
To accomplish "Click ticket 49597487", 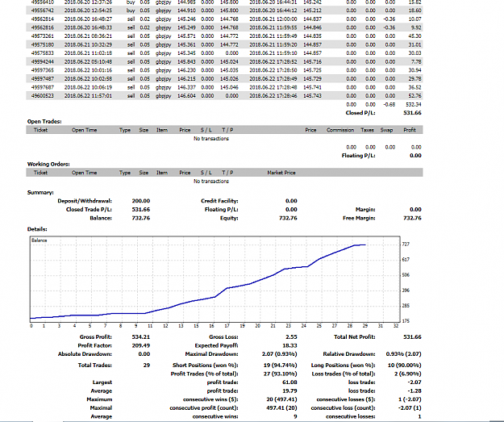I will [x=43, y=79].
